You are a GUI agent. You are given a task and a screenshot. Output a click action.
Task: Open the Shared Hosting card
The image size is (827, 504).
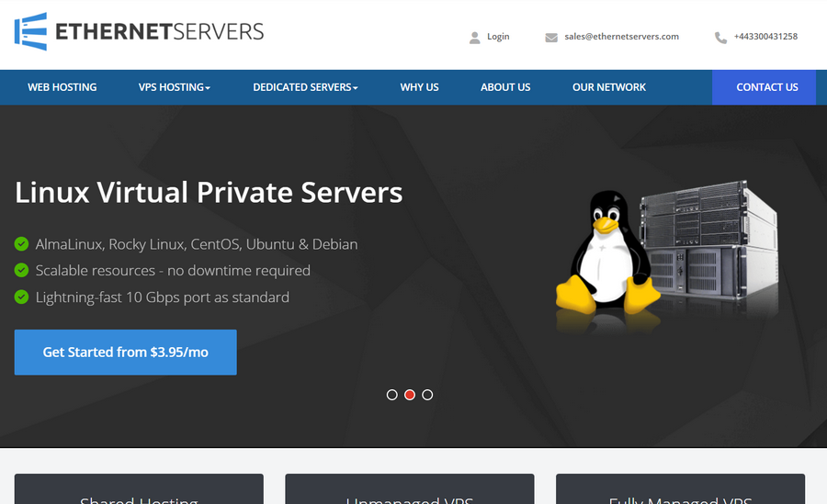[139, 489]
